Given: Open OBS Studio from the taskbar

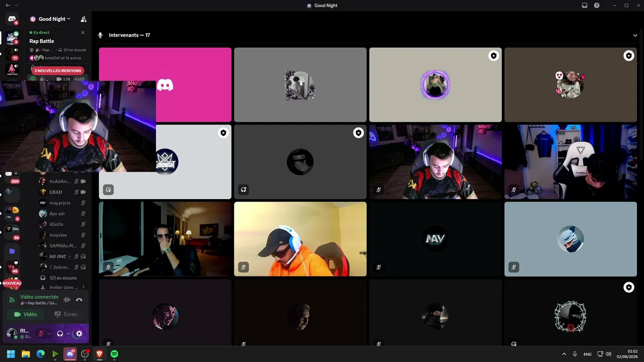Looking at the screenshot, I should coord(85,354).
